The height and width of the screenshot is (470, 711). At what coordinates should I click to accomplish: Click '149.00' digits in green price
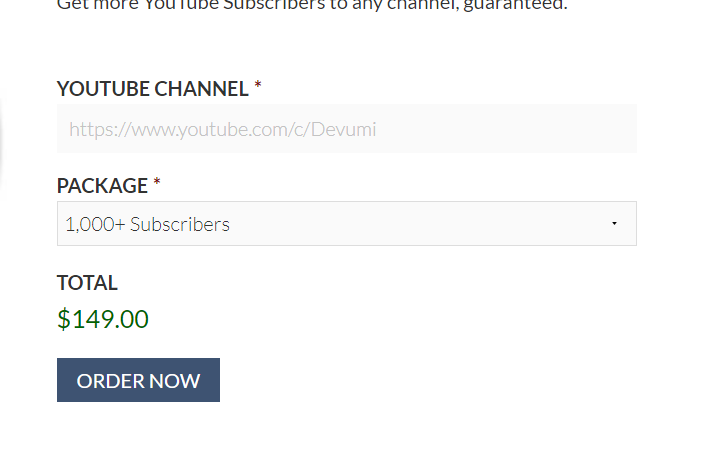tap(111, 319)
